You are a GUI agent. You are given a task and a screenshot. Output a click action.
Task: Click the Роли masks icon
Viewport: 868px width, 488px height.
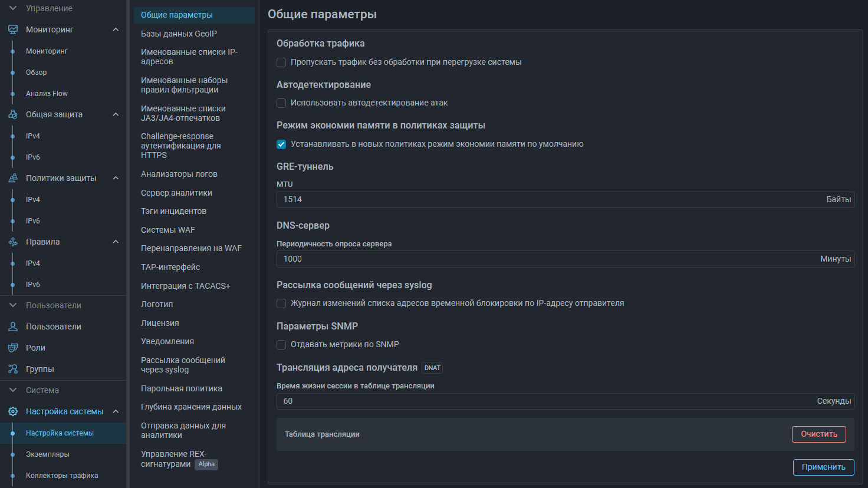(13, 348)
